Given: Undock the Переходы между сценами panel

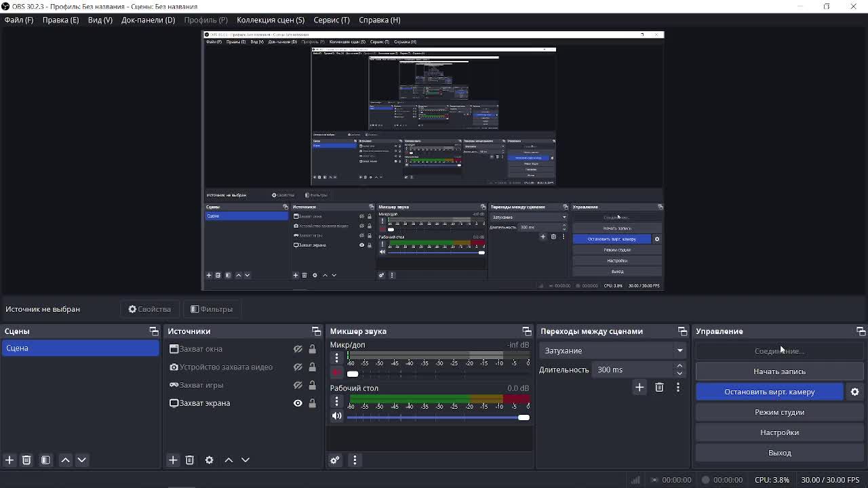Looking at the screenshot, I should tap(682, 331).
